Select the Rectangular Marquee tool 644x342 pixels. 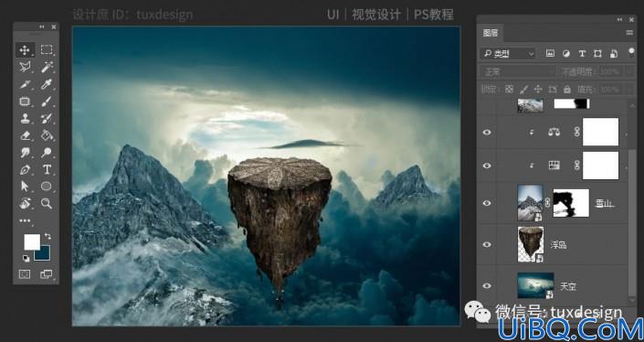pos(47,49)
